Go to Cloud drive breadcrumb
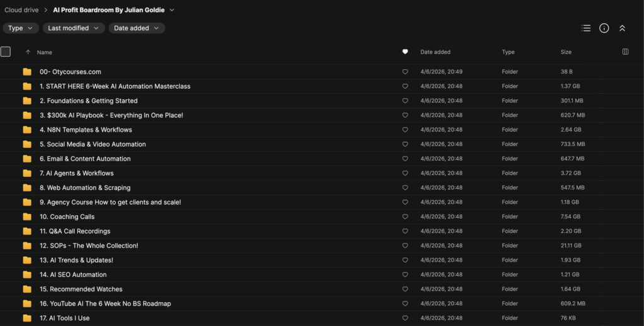 [x=21, y=10]
